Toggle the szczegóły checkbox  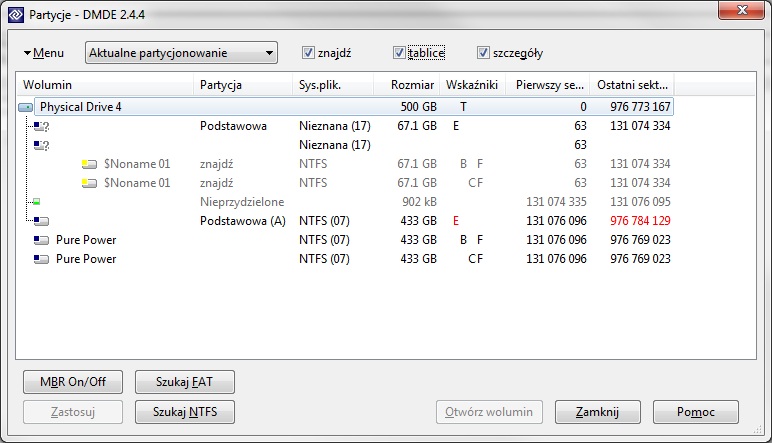click(483, 53)
